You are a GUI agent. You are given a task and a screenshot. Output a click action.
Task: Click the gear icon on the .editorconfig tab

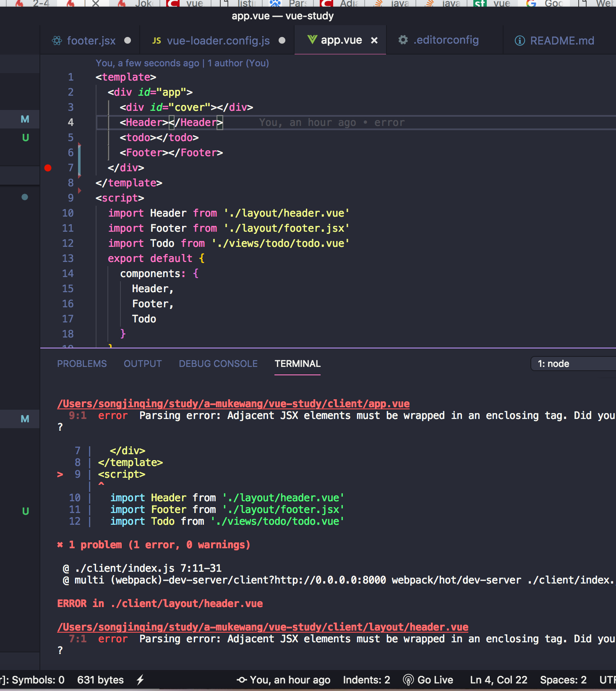click(403, 40)
